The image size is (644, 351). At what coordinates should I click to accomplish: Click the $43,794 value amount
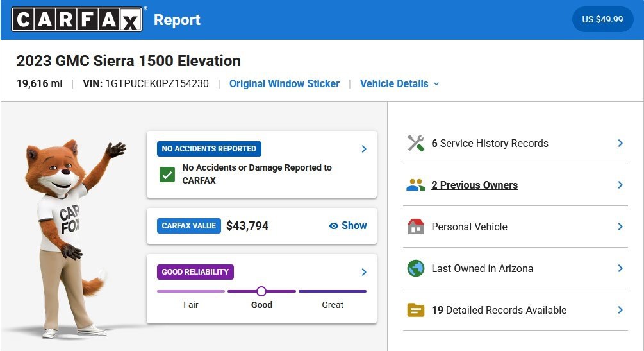click(x=247, y=226)
